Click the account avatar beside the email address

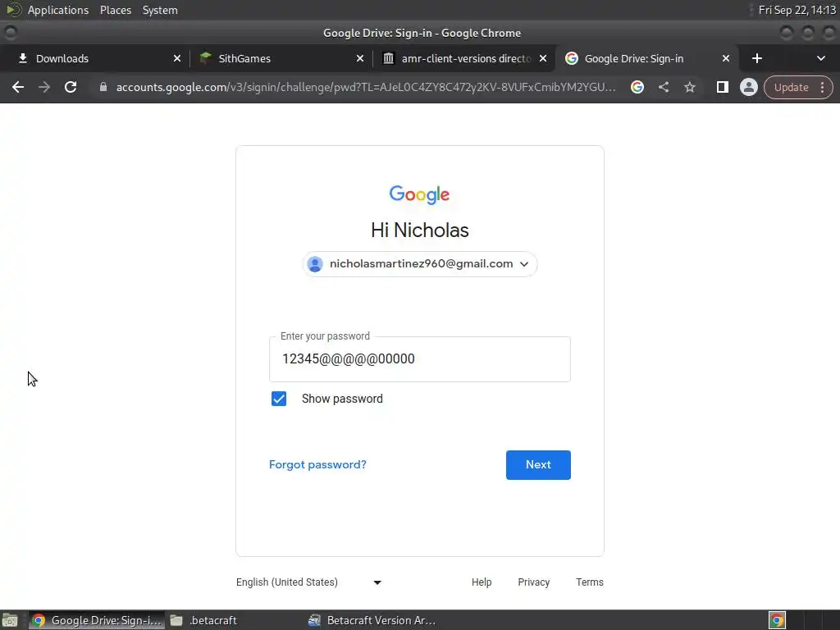pos(315,264)
